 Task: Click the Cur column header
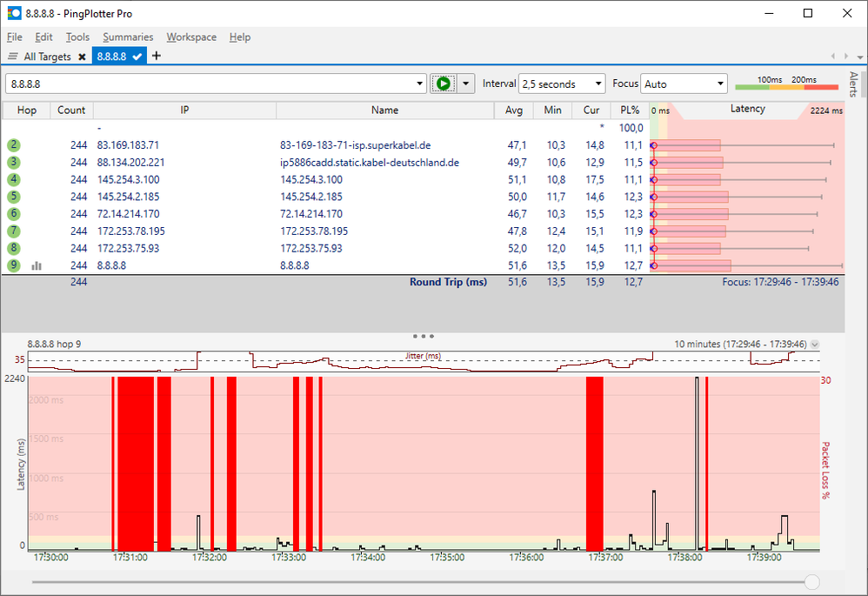tap(591, 110)
